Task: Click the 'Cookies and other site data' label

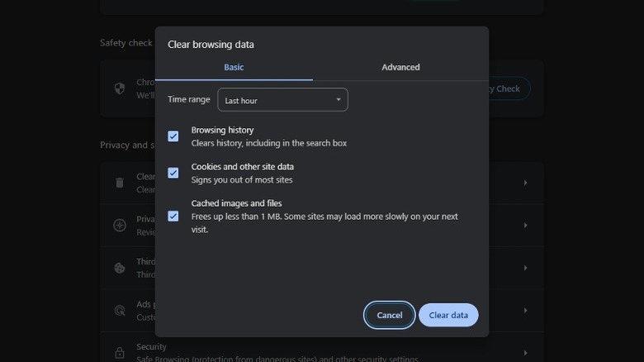Action: [x=242, y=167]
